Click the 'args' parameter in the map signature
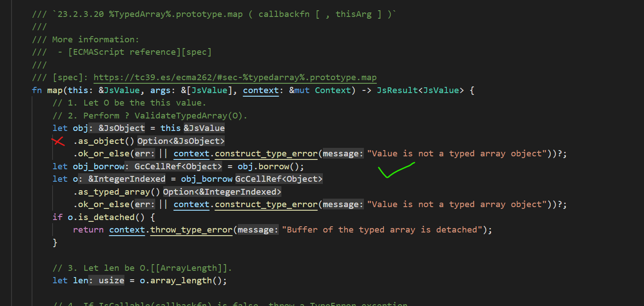The height and width of the screenshot is (306, 644). point(160,90)
